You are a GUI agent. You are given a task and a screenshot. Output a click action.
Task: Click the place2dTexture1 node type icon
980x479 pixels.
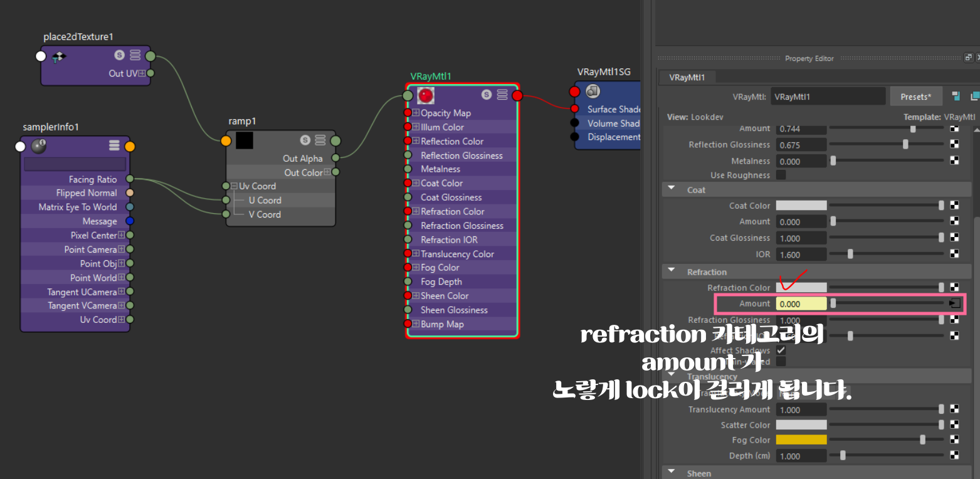coord(59,57)
